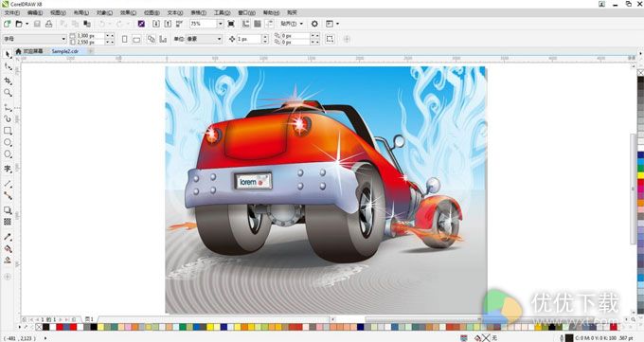Toggle show guidelines button

(x=269, y=24)
